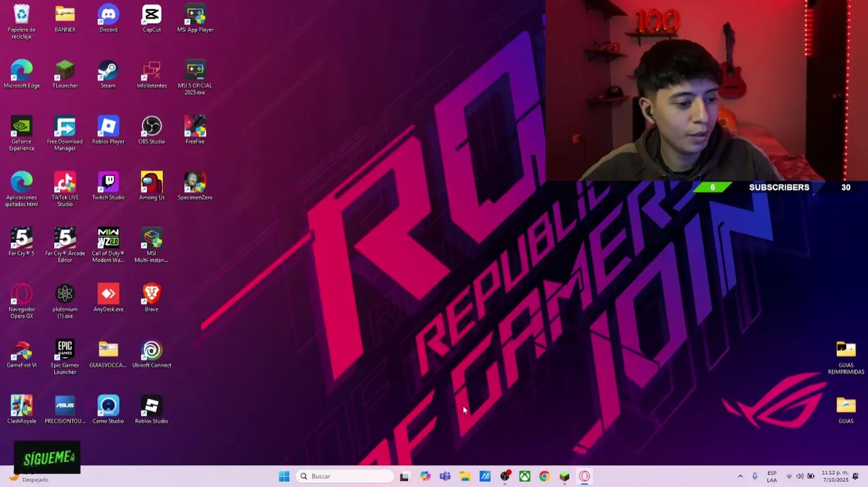Select the Among Us desktop icon
Image resolution: width=868 pixels, height=487 pixels.
click(x=152, y=186)
